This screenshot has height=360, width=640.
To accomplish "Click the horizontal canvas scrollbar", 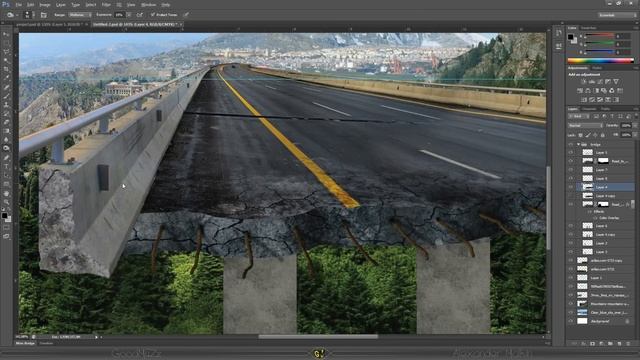I will click(x=318, y=337).
